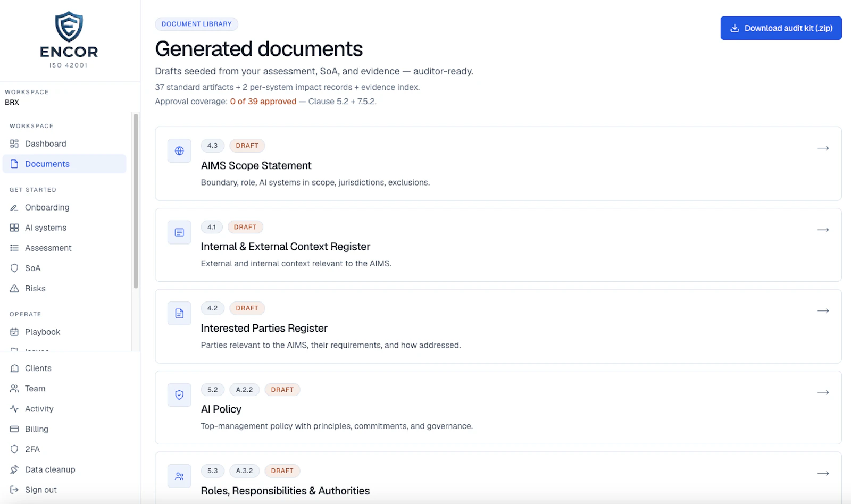Open the AIMS Scope Statement title

[256, 165]
